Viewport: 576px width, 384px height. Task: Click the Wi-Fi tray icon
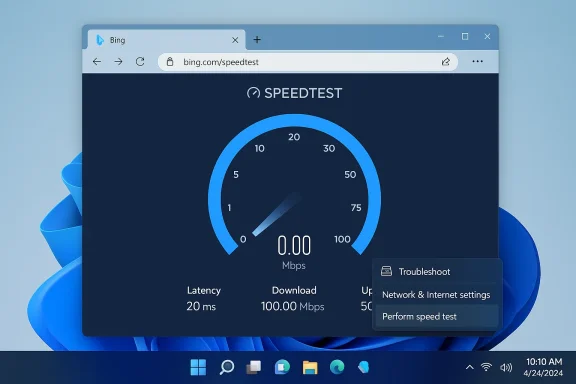(486, 367)
